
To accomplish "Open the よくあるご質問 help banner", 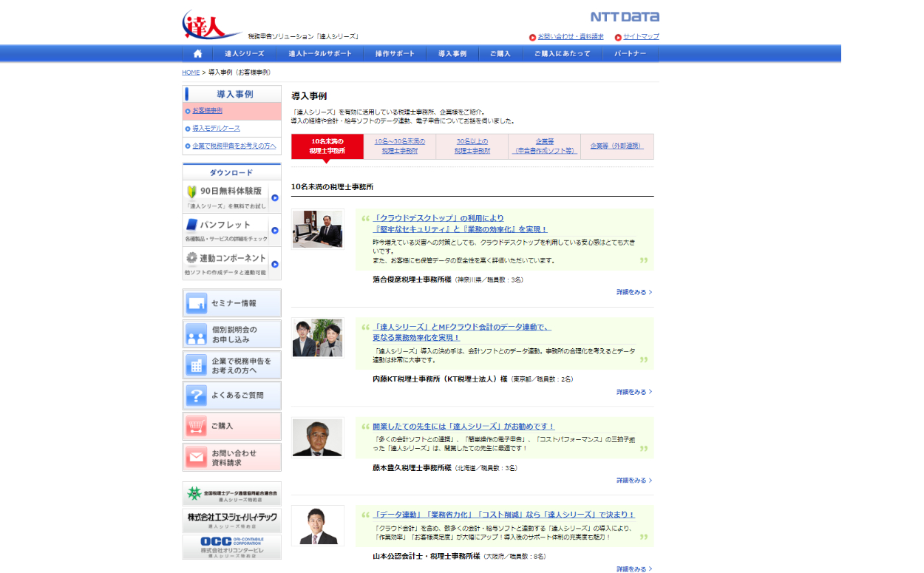I will tap(232, 396).
